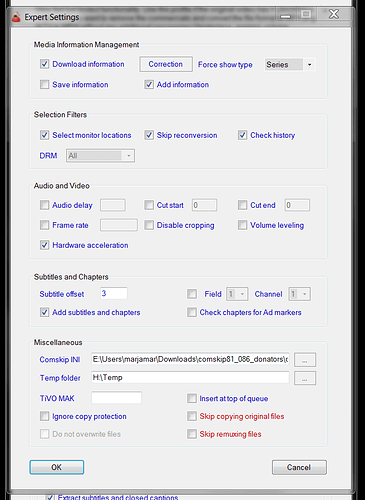Maximize the Expert Settings window
This screenshot has height=500, width=365.
[x=306, y=14]
